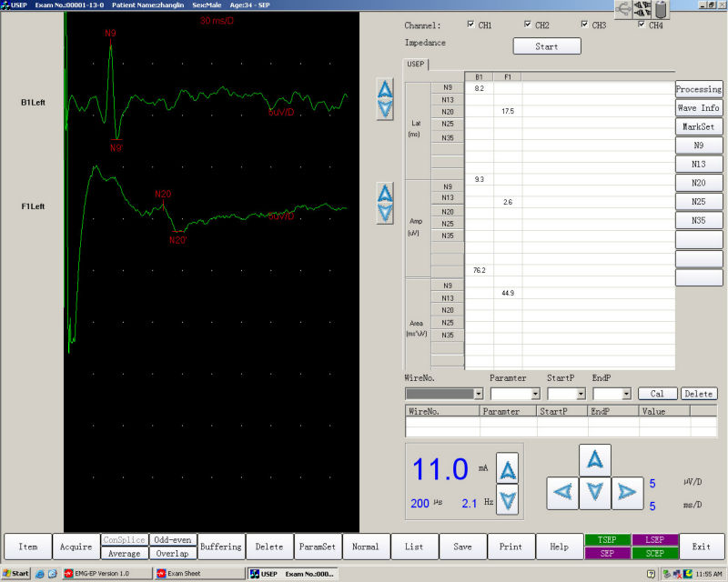Click the up arrow of scale pad
The image size is (728, 582).
tap(595, 460)
